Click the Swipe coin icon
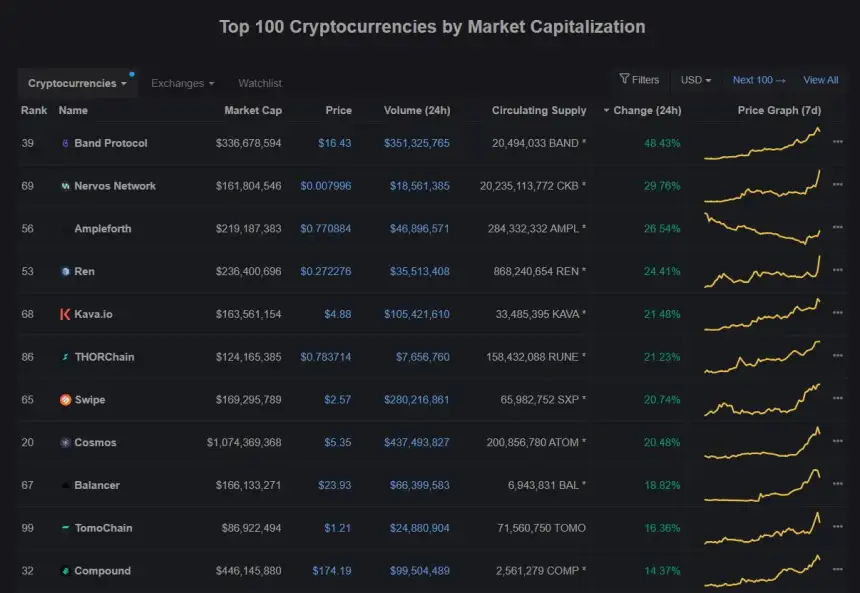The width and height of the screenshot is (860, 593). (65, 400)
